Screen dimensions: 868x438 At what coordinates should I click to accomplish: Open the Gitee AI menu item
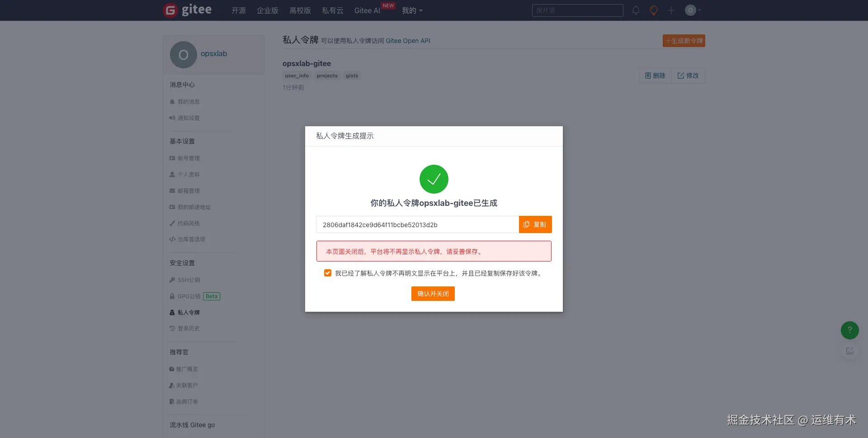click(x=367, y=10)
